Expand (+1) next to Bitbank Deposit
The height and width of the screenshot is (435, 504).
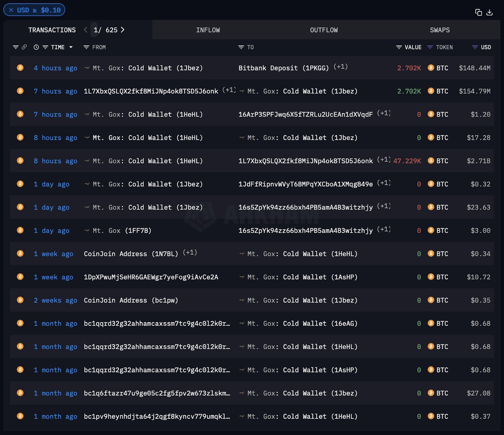(x=341, y=67)
